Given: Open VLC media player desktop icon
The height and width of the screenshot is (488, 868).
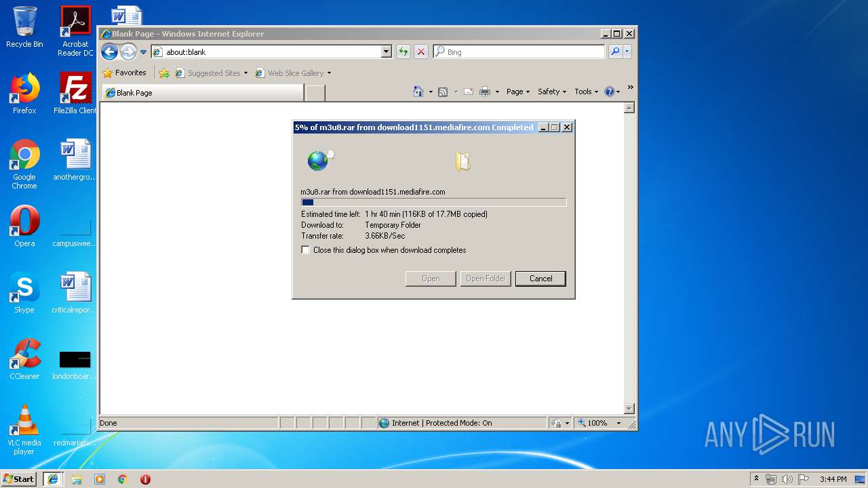Looking at the screenshot, I should click(x=24, y=430).
